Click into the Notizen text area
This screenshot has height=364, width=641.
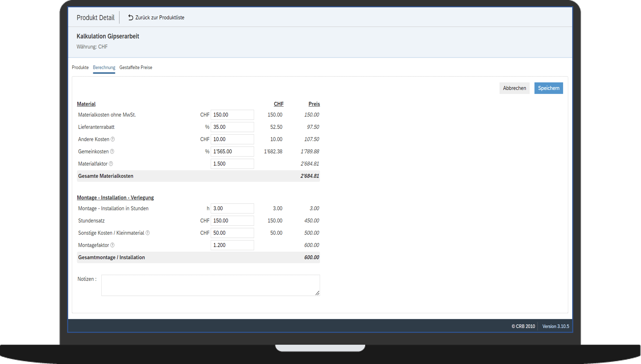point(210,285)
